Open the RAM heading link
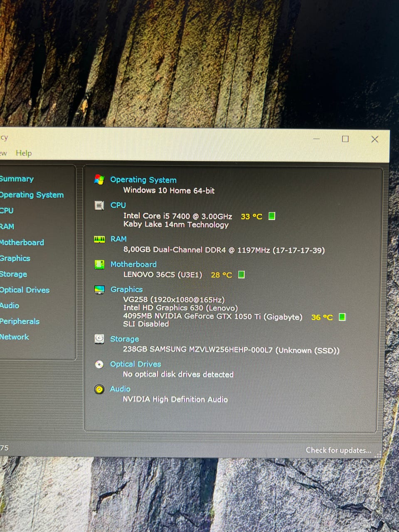 118,239
